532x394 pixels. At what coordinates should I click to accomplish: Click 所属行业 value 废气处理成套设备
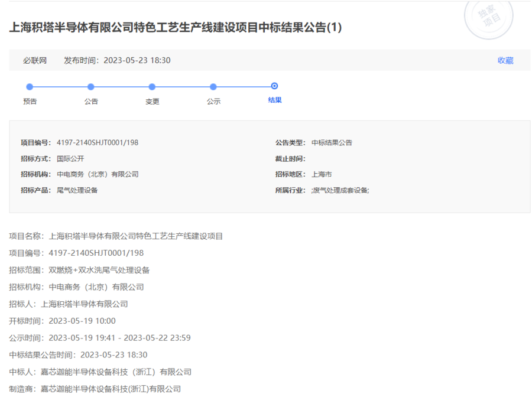(340, 190)
